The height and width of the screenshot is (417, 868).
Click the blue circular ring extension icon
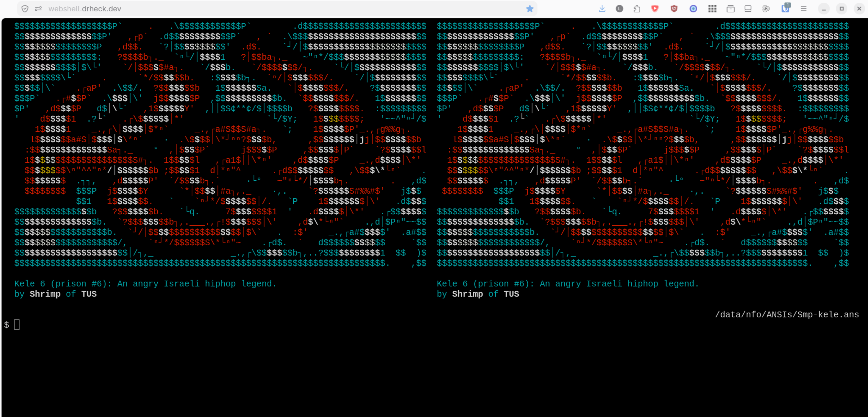(x=693, y=9)
